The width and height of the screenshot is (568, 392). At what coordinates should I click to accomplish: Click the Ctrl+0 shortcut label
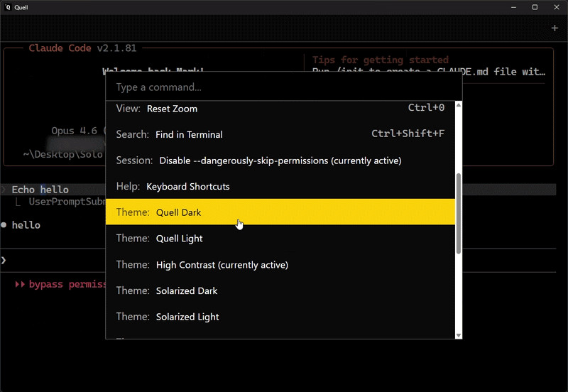click(426, 107)
